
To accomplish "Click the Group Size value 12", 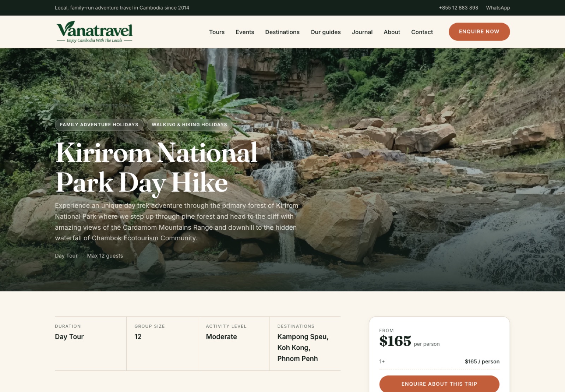I will click(x=138, y=337).
